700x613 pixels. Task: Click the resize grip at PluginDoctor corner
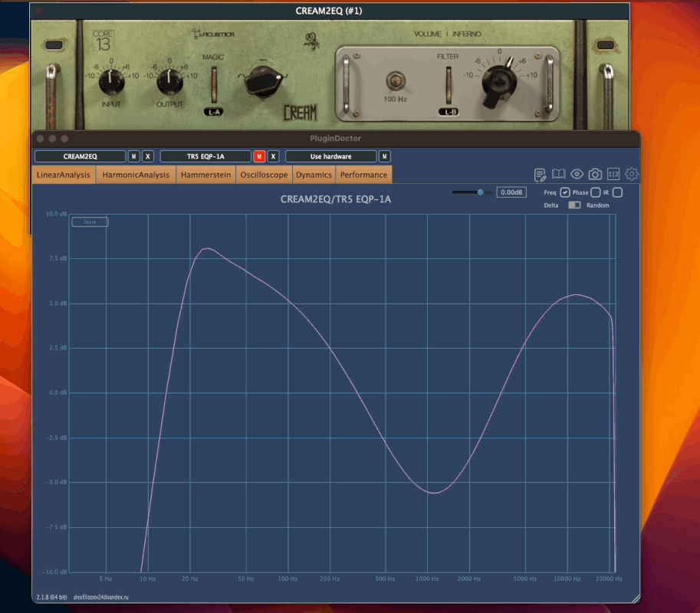[x=635, y=598]
